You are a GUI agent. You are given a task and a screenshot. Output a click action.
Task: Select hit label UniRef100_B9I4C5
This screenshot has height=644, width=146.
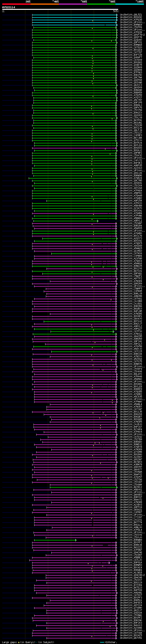(131, 635)
